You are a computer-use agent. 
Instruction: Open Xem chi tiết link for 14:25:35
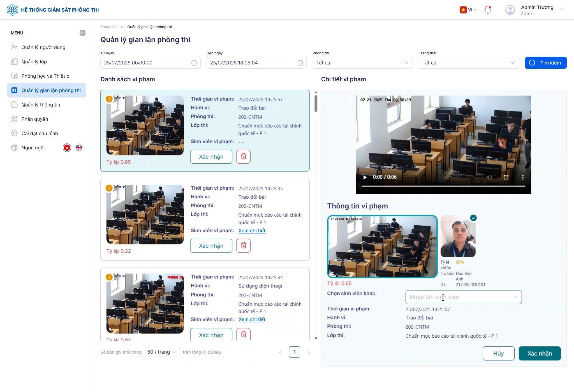click(x=252, y=231)
